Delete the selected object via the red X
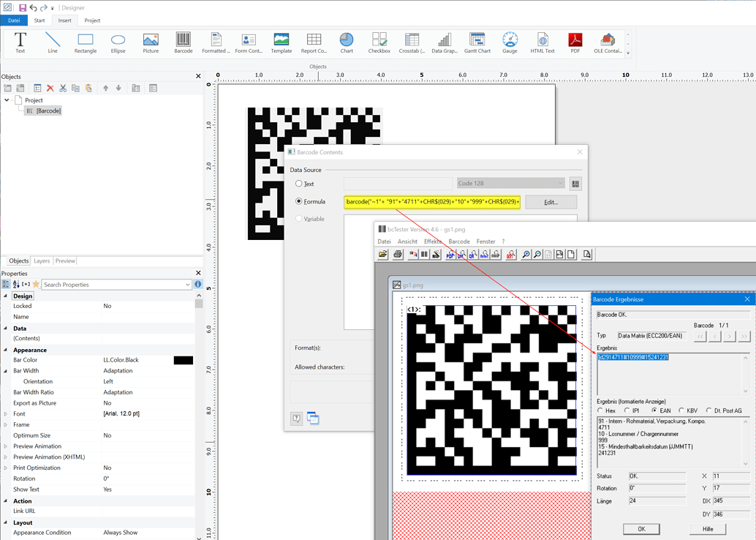This screenshot has width=756, height=540. coord(50,88)
